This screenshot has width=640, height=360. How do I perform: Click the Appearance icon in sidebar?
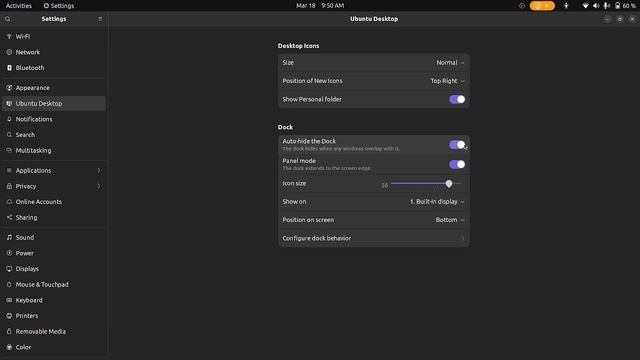(9, 88)
